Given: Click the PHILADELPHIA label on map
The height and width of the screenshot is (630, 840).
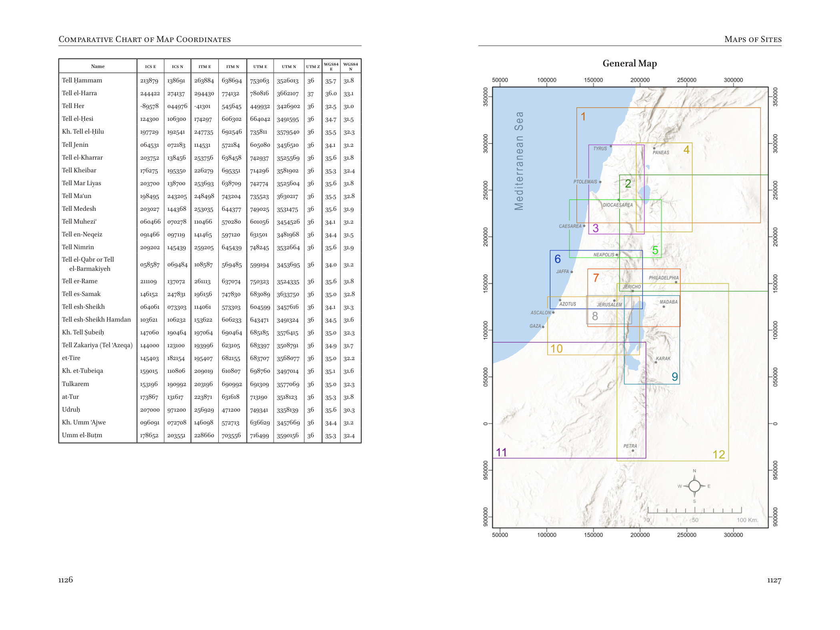Looking at the screenshot, I should [x=664, y=278].
